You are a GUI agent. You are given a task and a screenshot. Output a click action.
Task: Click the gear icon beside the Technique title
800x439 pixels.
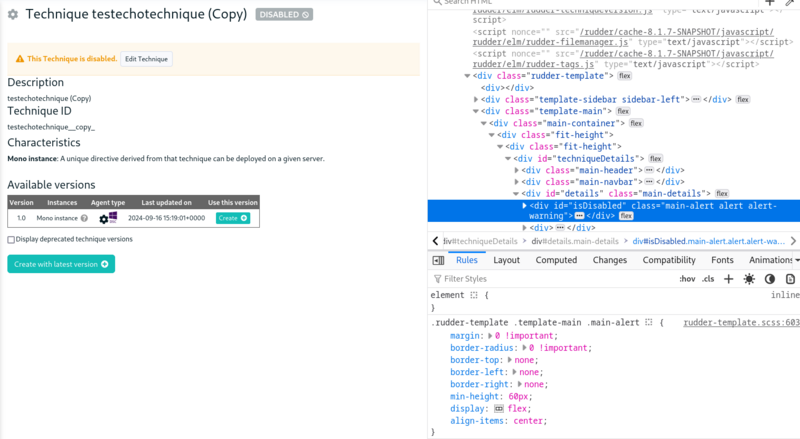tap(13, 15)
